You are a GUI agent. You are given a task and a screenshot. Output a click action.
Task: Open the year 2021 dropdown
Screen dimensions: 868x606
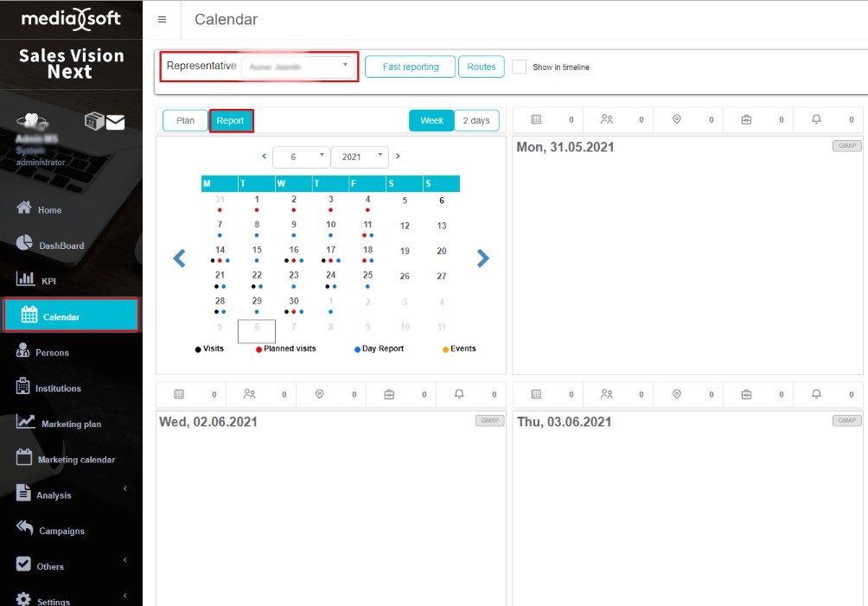click(x=359, y=157)
